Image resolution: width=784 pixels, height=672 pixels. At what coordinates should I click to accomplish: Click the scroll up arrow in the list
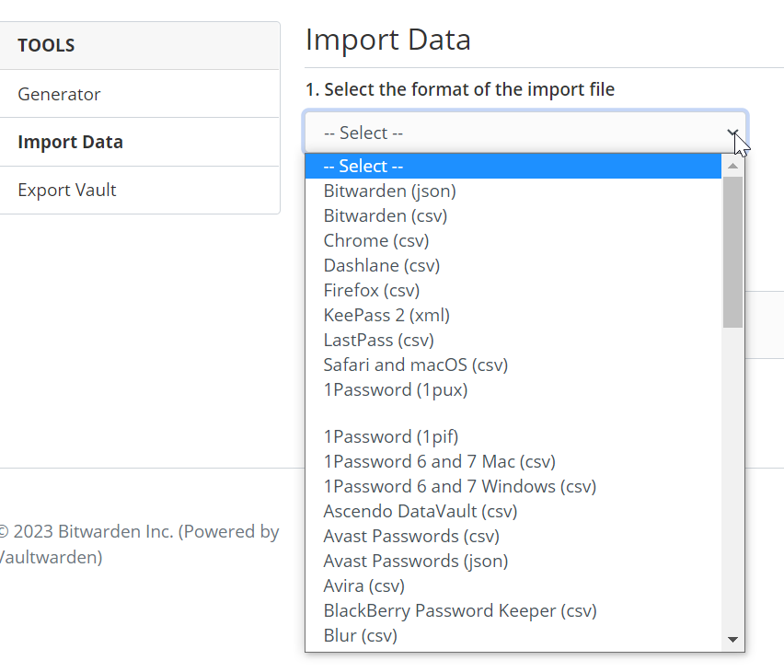click(x=733, y=167)
